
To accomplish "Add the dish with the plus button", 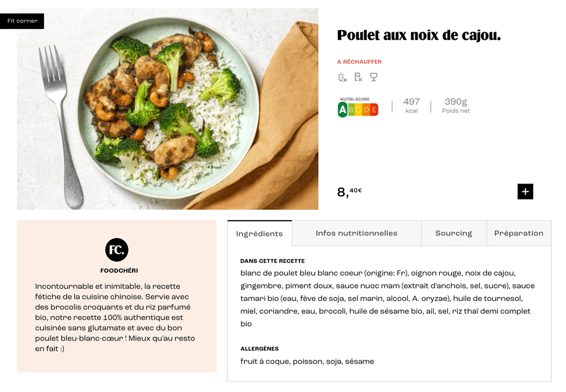I will point(525,192).
